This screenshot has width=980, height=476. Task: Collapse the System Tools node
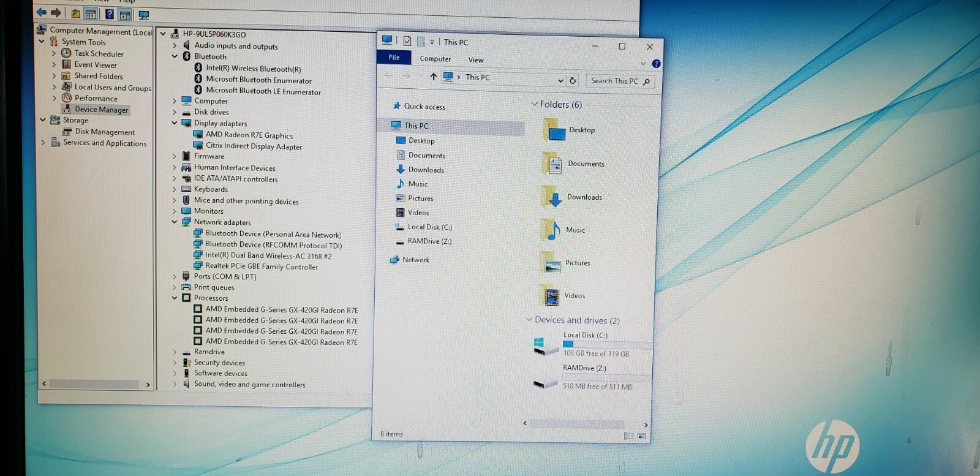point(42,42)
